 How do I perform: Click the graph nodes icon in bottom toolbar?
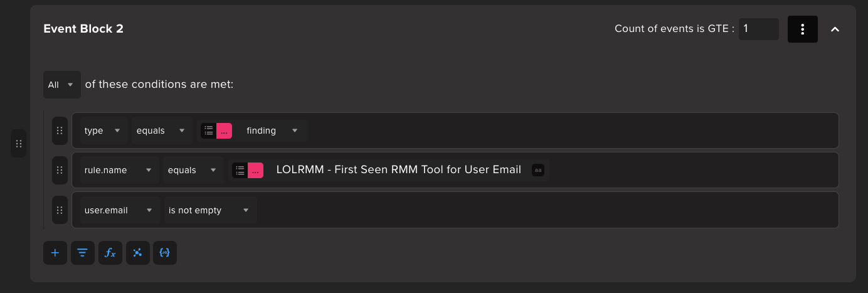click(x=137, y=253)
